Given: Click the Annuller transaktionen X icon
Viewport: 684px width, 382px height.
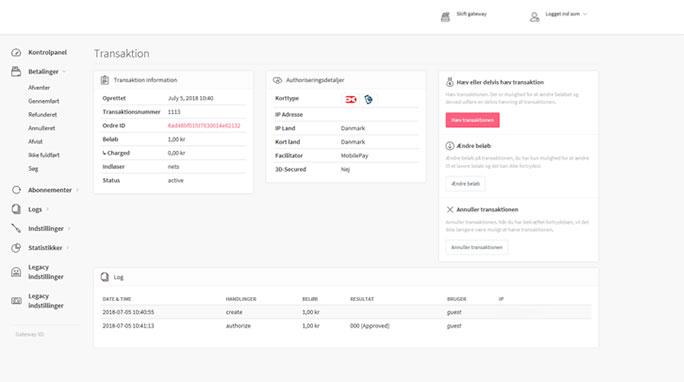Looking at the screenshot, I should point(450,209).
